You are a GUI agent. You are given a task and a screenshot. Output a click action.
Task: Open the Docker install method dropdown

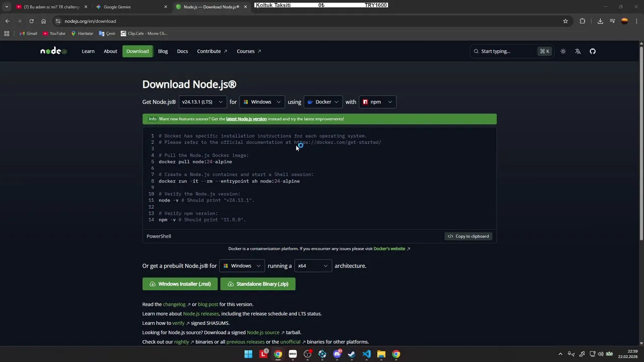pyautogui.click(x=323, y=102)
